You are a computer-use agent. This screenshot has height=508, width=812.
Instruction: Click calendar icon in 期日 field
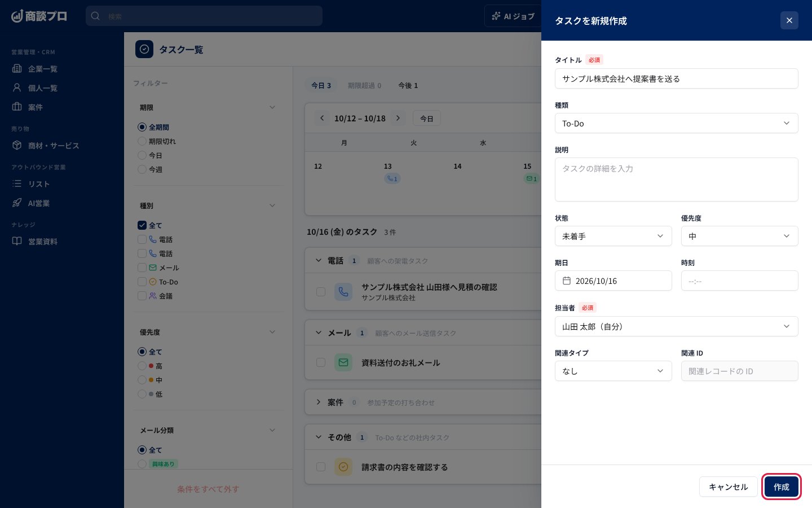(x=567, y=281)
